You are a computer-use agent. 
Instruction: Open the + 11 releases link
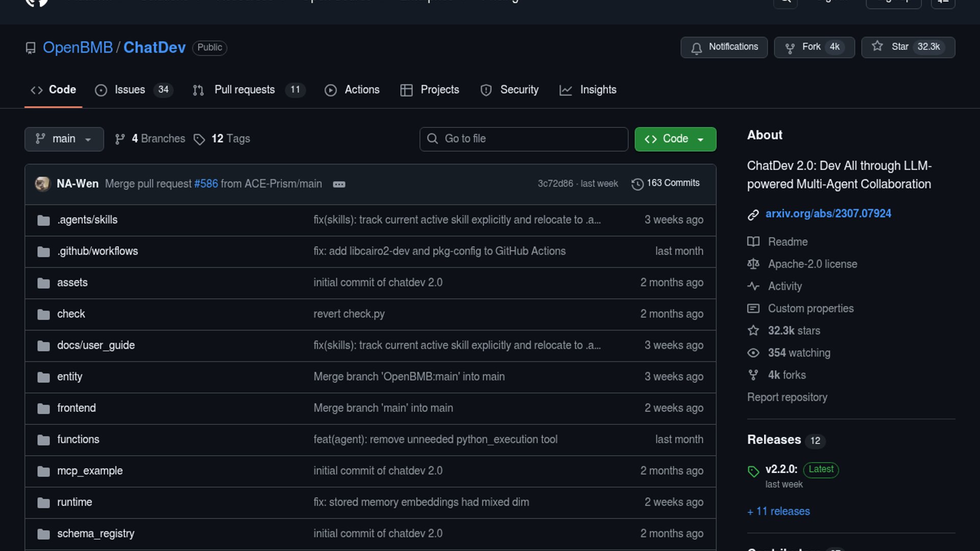(x=778, y=511)
